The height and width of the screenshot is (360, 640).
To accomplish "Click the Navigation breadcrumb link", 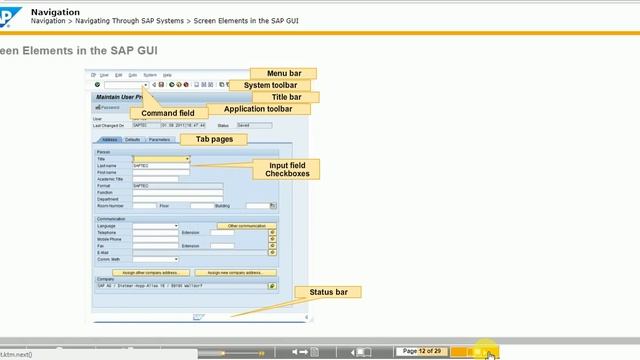I will 48,21.
